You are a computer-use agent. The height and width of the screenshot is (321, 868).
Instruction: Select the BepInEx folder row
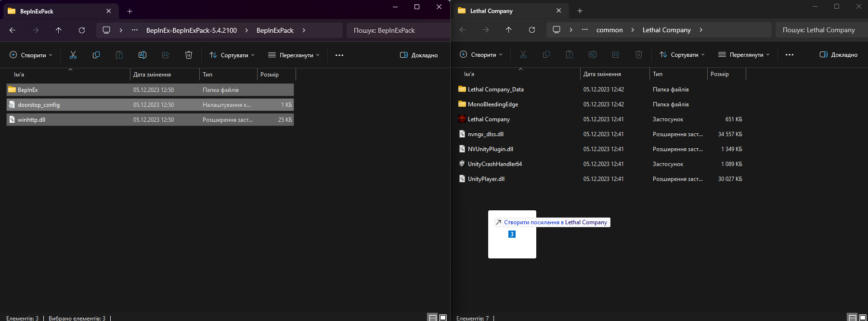(x=150, y=90)
